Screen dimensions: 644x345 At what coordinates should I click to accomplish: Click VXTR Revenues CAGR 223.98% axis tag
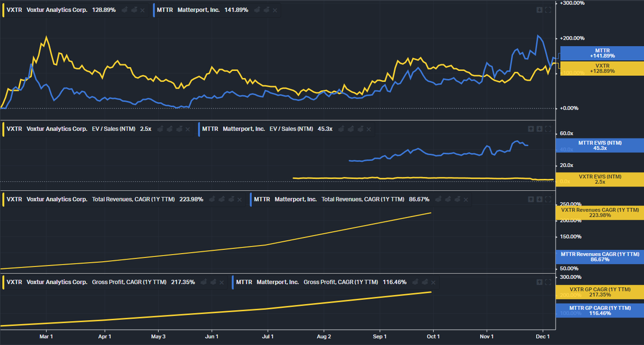point(599,213)
